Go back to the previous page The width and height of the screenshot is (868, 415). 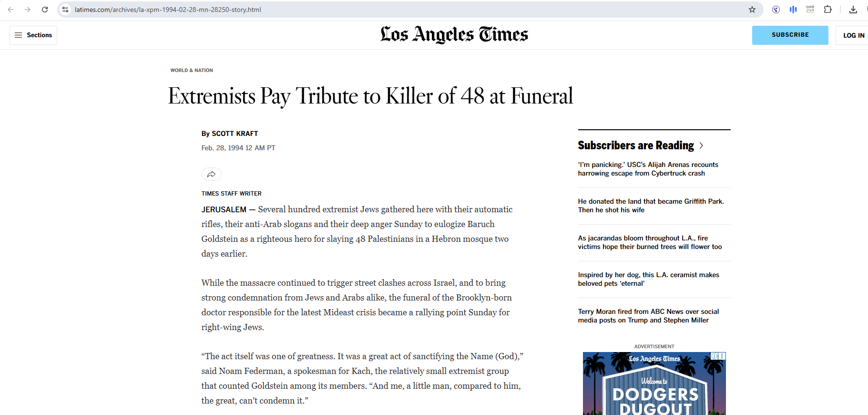(10, 10)
